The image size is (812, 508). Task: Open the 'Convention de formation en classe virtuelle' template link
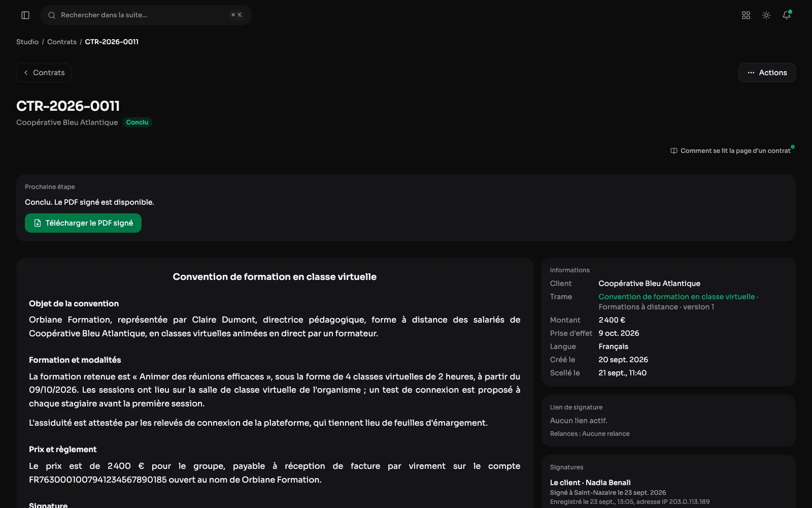(676, 297)
